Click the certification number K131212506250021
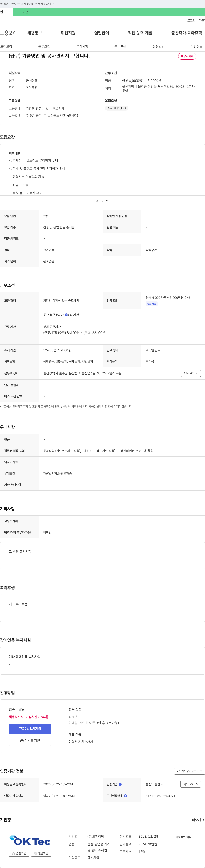This screenshot has width=205, height=868. coord(161,796)
